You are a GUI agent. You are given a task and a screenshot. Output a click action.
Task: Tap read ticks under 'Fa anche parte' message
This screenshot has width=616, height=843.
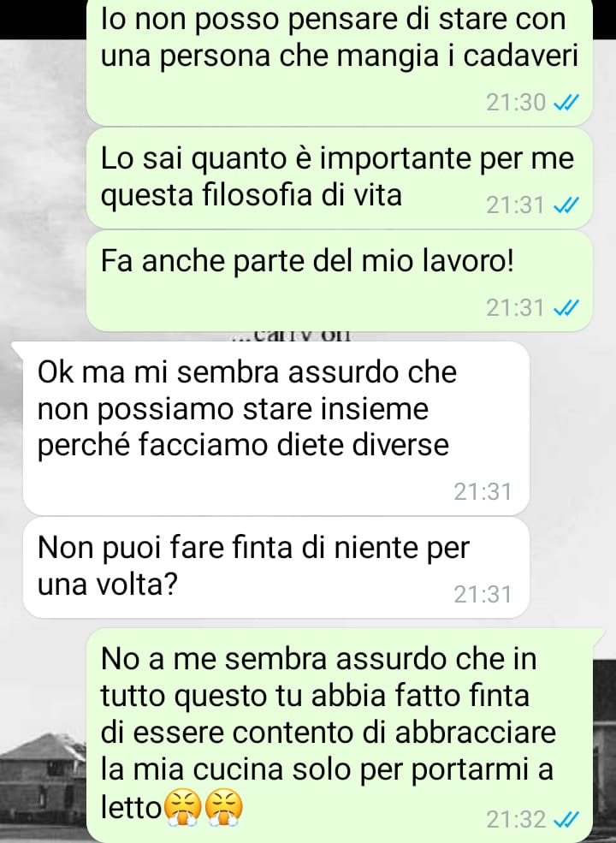566,307
